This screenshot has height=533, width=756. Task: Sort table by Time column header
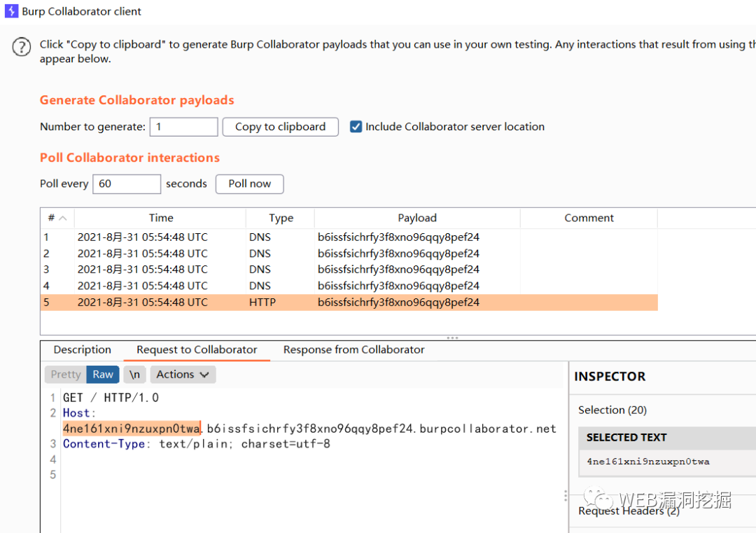pos(160,218)
